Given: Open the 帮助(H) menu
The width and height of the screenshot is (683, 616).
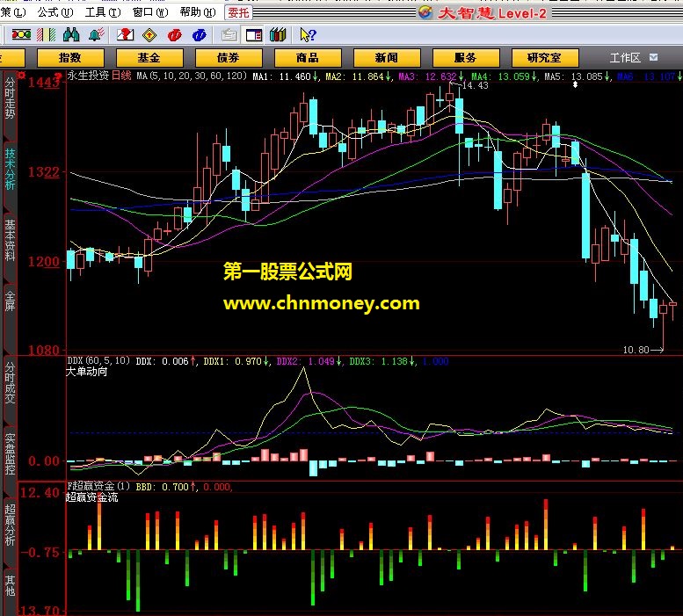Looking at the screenshot, I should coord(198,12).
